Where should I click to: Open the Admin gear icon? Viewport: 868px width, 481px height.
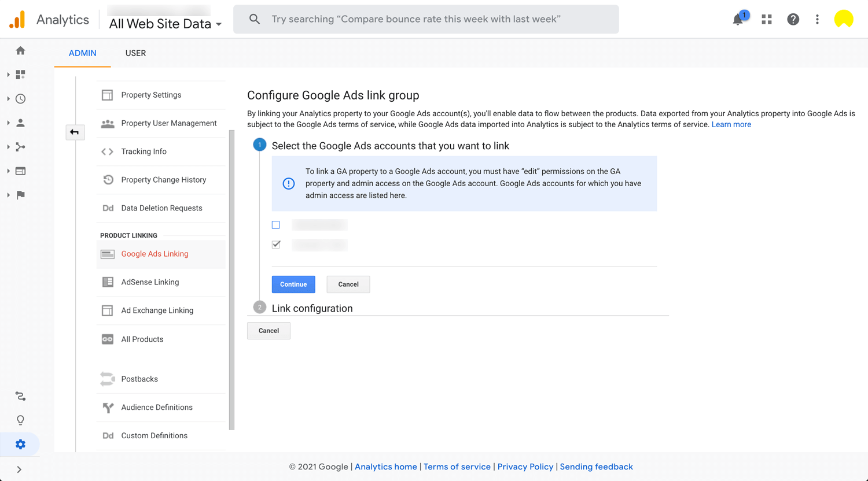(x=20, y=444)
